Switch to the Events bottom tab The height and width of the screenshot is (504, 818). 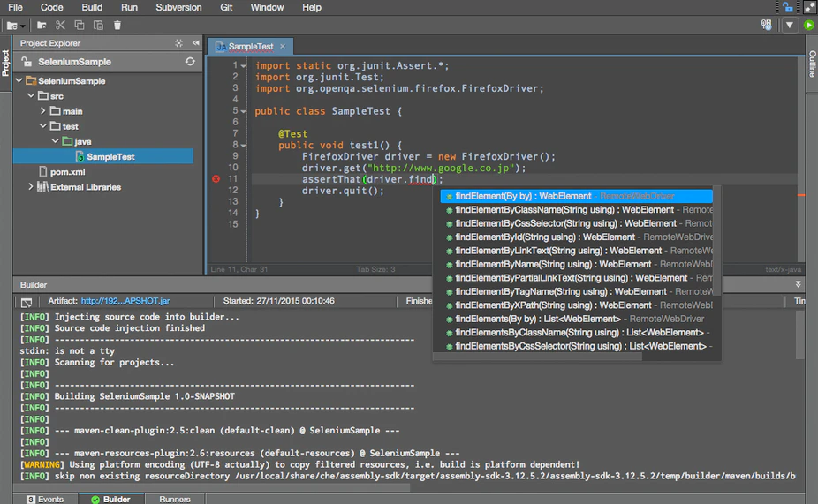[45, 499]
